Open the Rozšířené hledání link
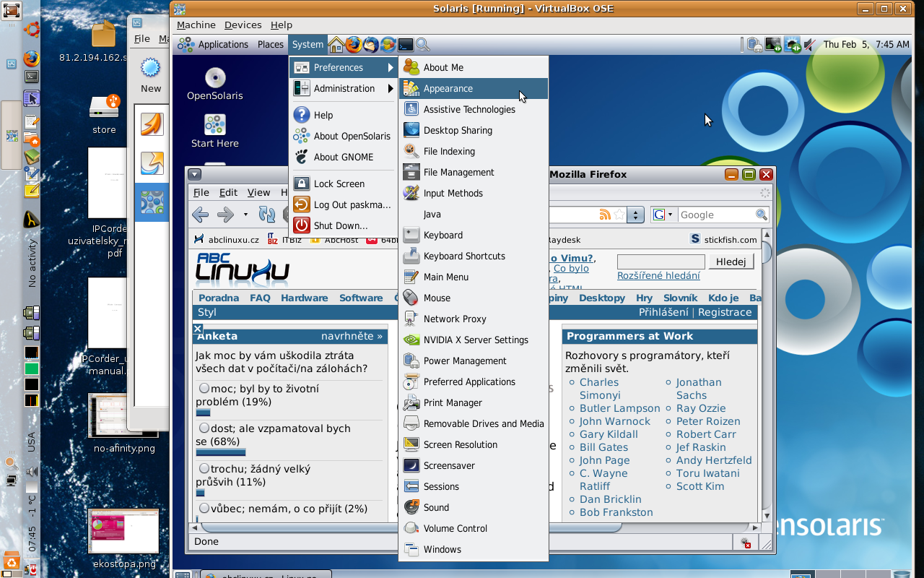The image size is (924, 578). [658, 275]
